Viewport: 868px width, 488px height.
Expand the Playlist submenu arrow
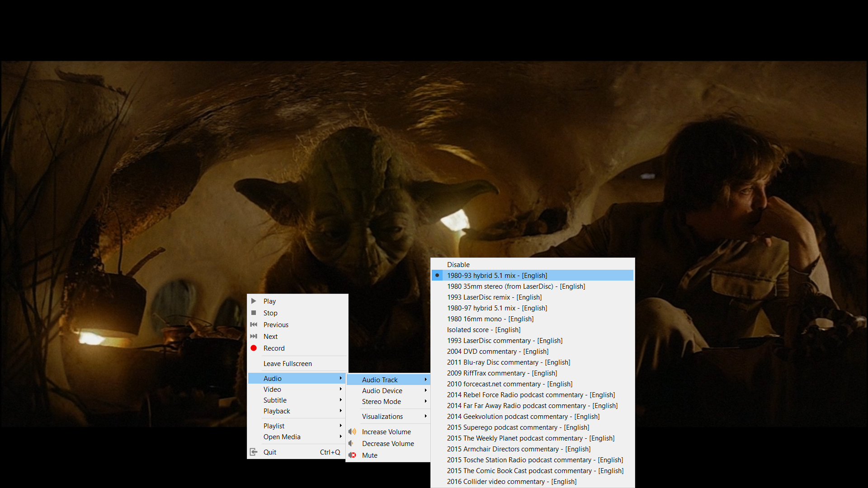coord(340,426)
